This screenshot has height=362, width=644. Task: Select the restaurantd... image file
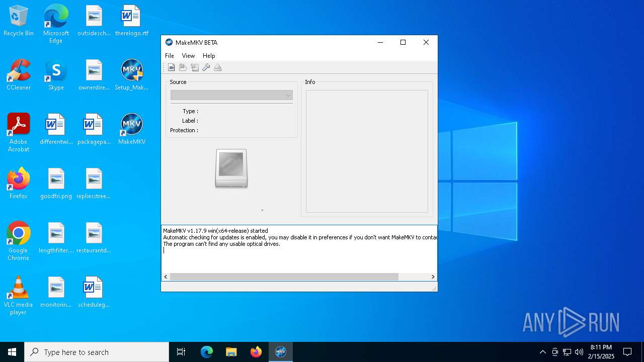(x=94, y=238)
